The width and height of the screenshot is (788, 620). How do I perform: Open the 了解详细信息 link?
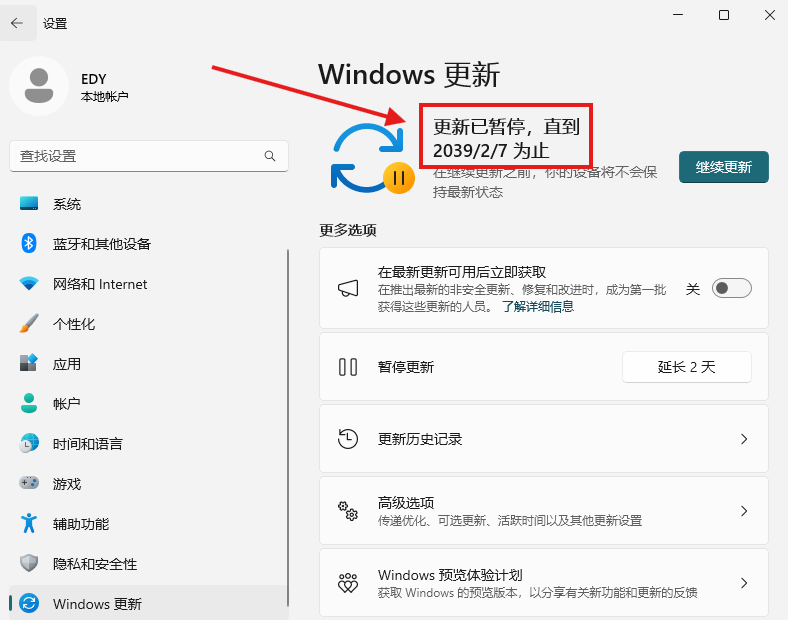point(538,306)
